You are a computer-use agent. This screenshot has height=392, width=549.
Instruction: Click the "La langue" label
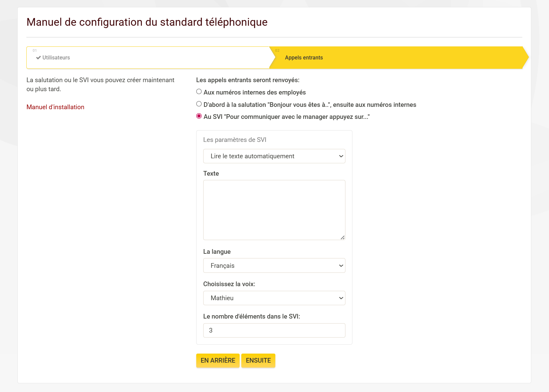[217, 252]
